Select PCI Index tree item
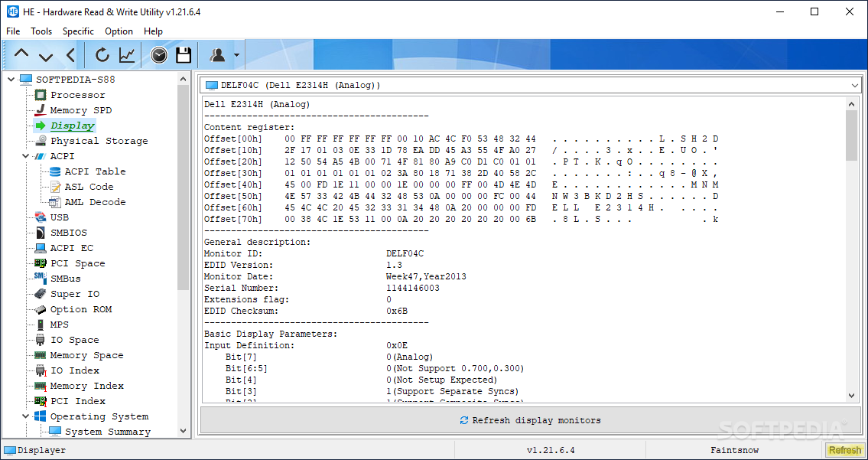Image resolution: width=868 pixels, height=460 pixels. pyautogui.click(x=78, y=401)
